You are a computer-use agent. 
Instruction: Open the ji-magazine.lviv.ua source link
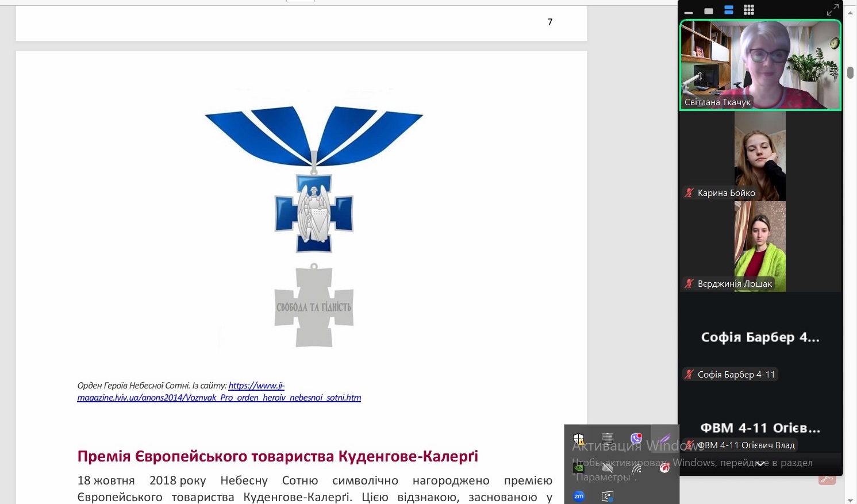(x=219, y=397)
